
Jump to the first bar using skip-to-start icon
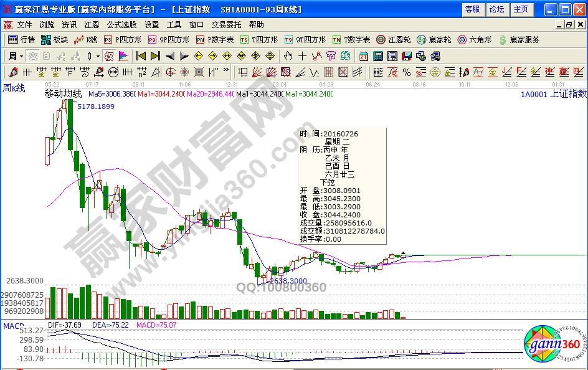pos(141,56)
